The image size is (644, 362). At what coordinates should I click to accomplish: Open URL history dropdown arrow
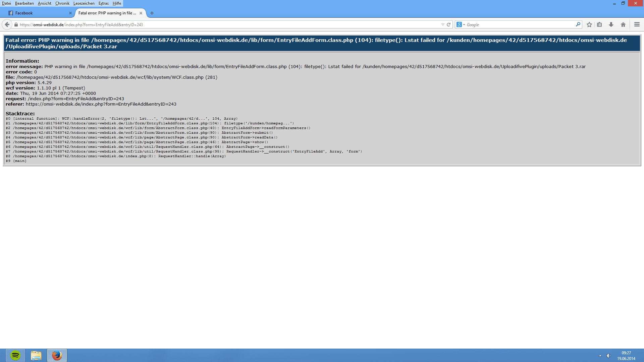443,24
